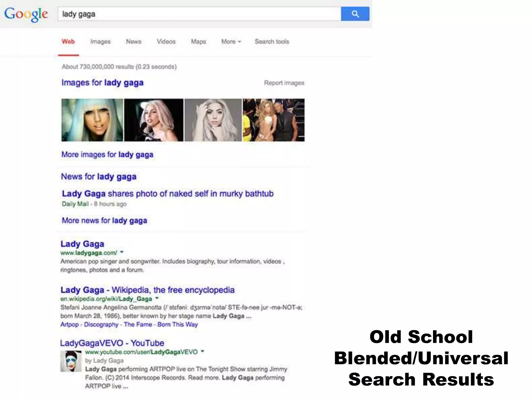Open The Fame sitelink
The height and width of the screenshot is (399, 532).
(x=138, y=324)
